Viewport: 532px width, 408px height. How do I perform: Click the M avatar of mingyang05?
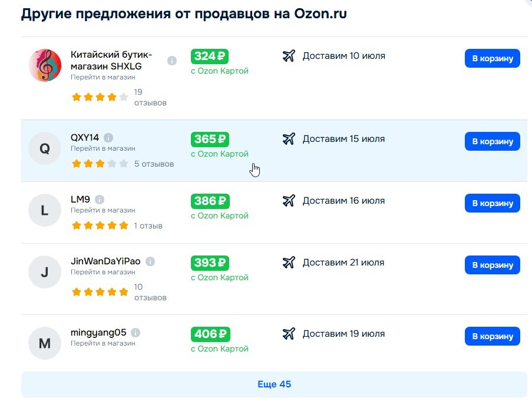(45, 343)
